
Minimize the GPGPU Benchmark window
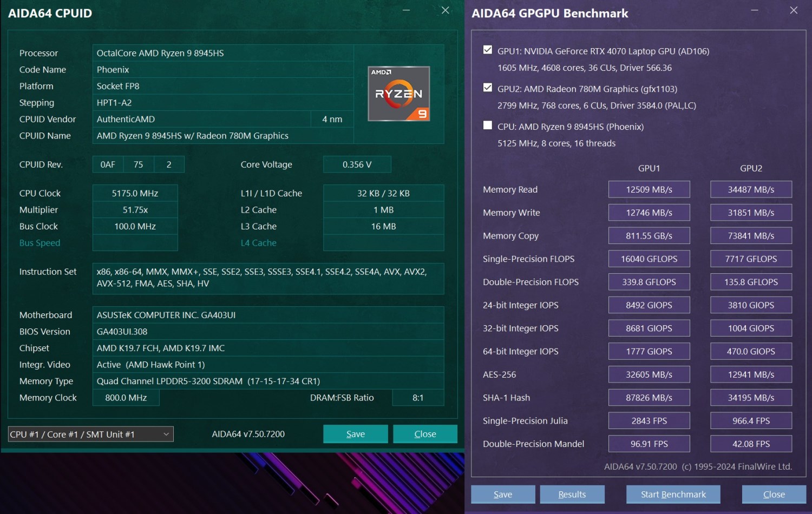tap(755, 10)
